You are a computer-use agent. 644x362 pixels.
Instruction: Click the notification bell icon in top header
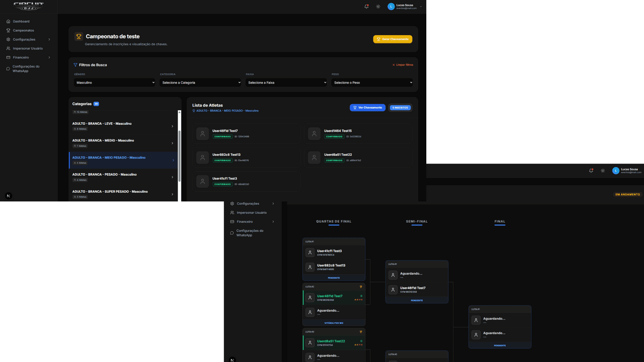(x=366, y=6)
